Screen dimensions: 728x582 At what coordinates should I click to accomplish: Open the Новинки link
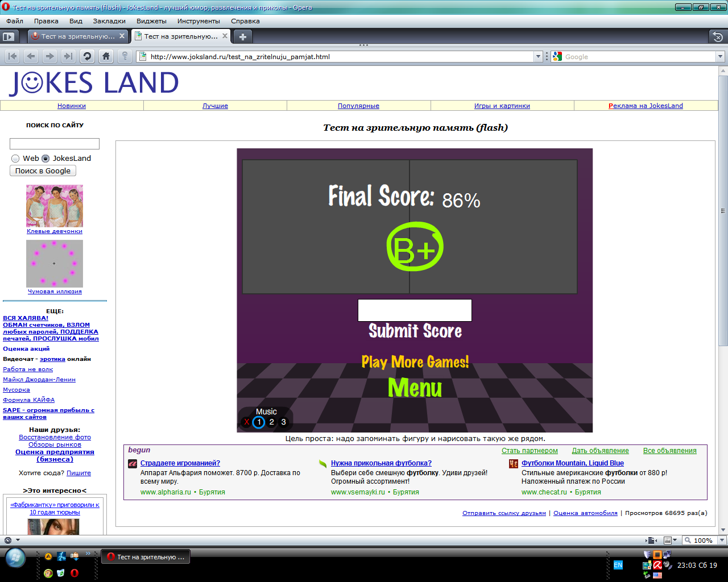[x=72, y=106]
